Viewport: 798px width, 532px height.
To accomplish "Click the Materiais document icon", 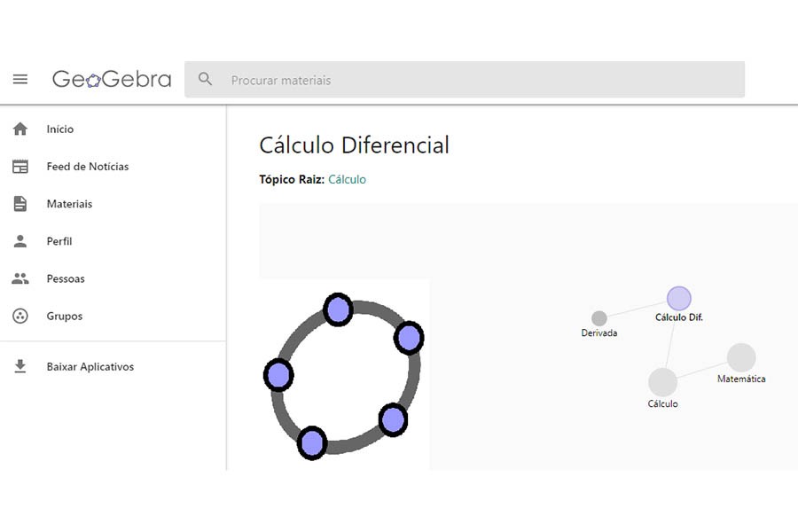I will coord(20,204).
